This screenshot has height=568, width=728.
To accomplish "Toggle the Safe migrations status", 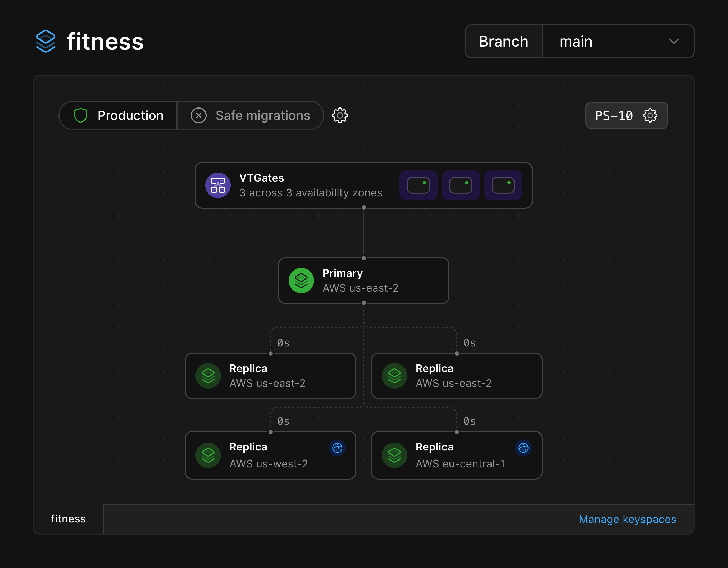I will (x=250, y=115).
